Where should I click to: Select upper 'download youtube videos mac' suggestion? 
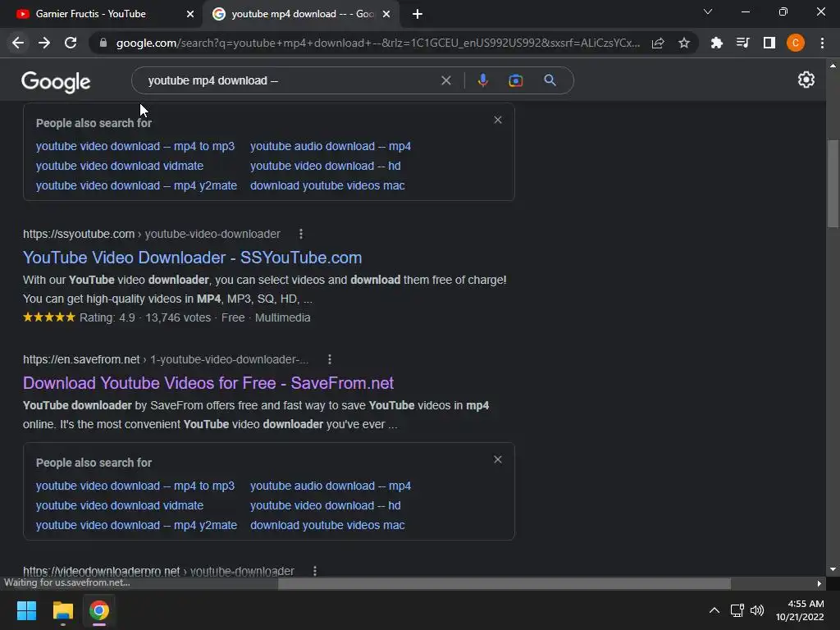pyautogui.click(x=327, y=186)
